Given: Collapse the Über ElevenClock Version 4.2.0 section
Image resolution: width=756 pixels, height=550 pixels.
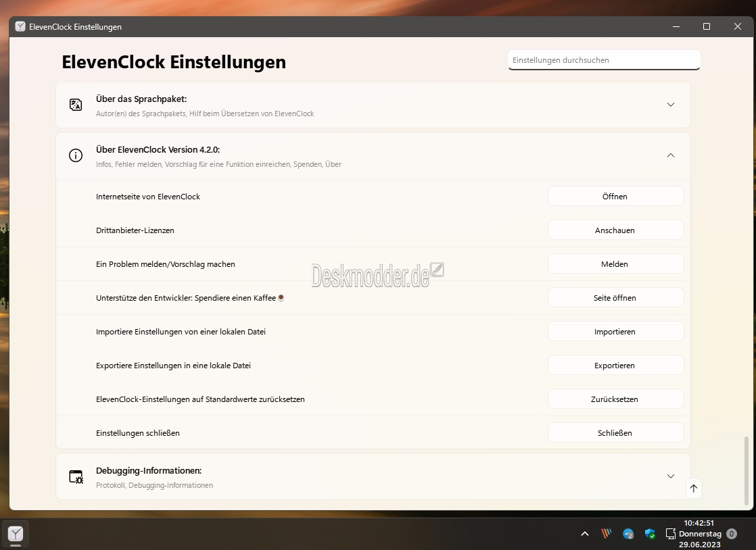Looking at the screenshot, I should (671, 155).
